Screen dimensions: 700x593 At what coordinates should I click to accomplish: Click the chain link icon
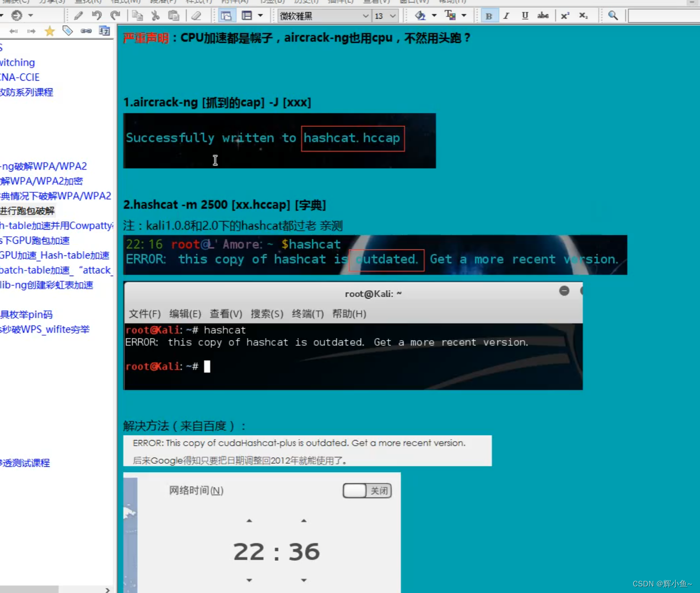[x=86, y=31]
